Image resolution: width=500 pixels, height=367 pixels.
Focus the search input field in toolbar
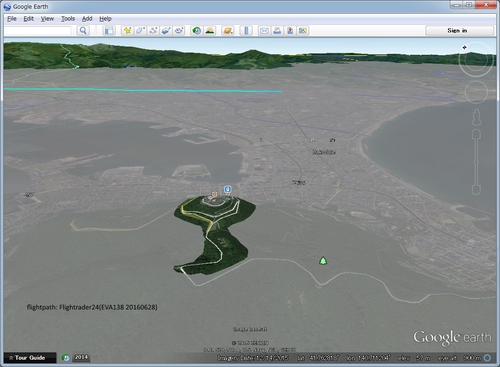click(38, 31)
